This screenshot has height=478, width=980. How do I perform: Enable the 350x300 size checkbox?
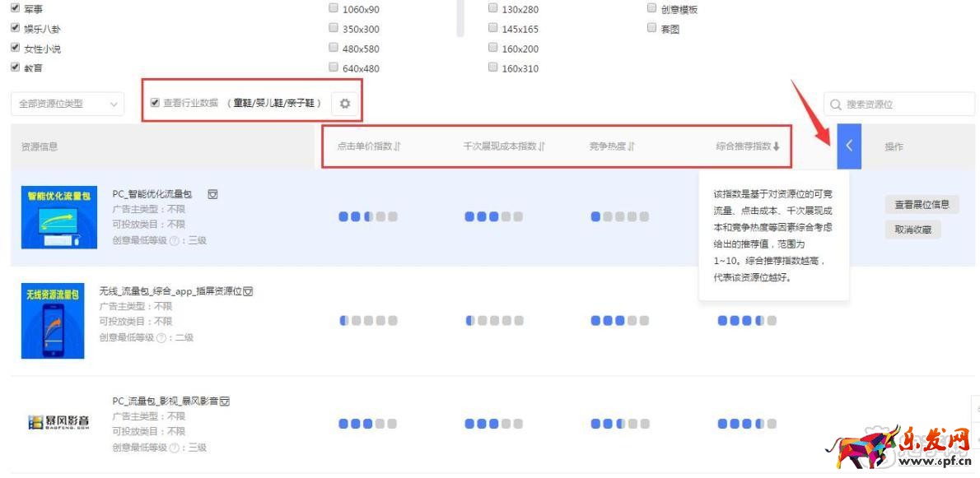click(334, 28)
